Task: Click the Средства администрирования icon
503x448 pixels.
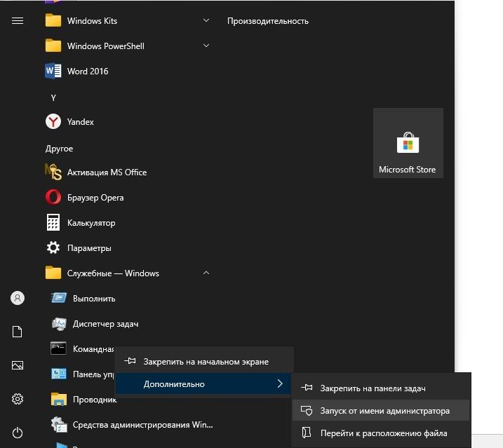Action: [x=59, y=424]
